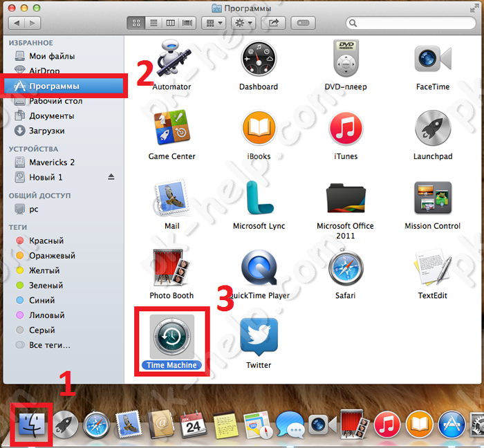Select Mission Control application
Viewport: 484px width, 448px height.
tap(433, 198)
